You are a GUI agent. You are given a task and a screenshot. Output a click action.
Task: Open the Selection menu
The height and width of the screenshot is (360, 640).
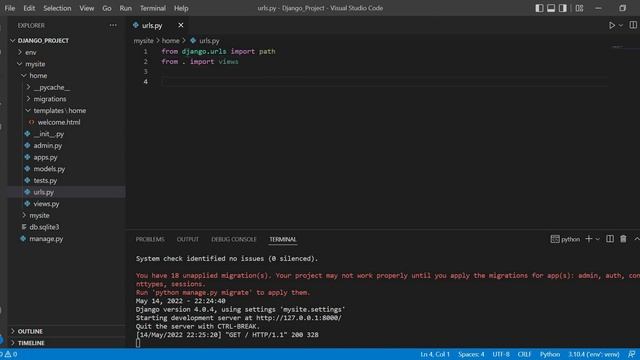click(57, 8)
